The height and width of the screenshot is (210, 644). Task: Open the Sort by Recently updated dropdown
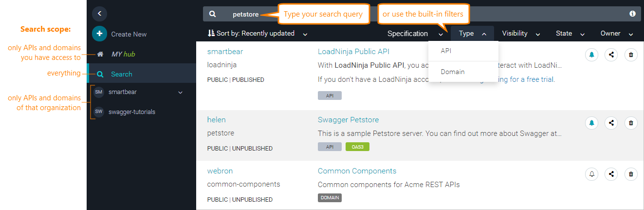pyautogui.click(x=258, y=34)
